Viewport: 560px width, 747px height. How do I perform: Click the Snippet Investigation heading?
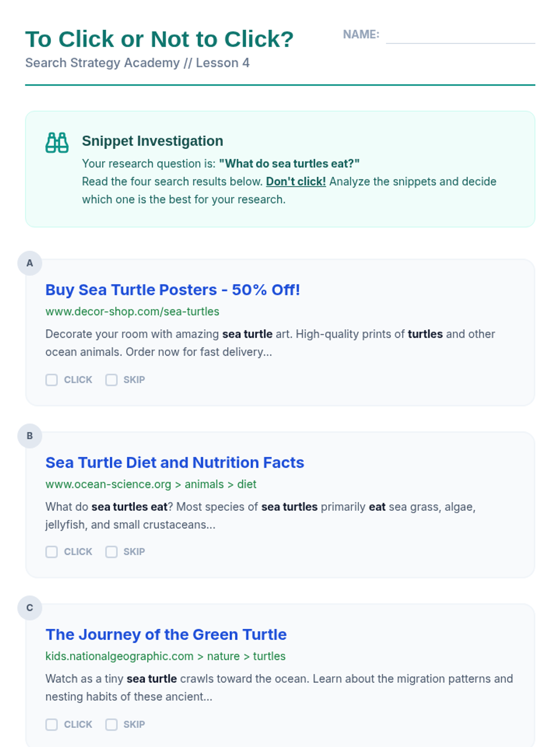coord(153,141)
